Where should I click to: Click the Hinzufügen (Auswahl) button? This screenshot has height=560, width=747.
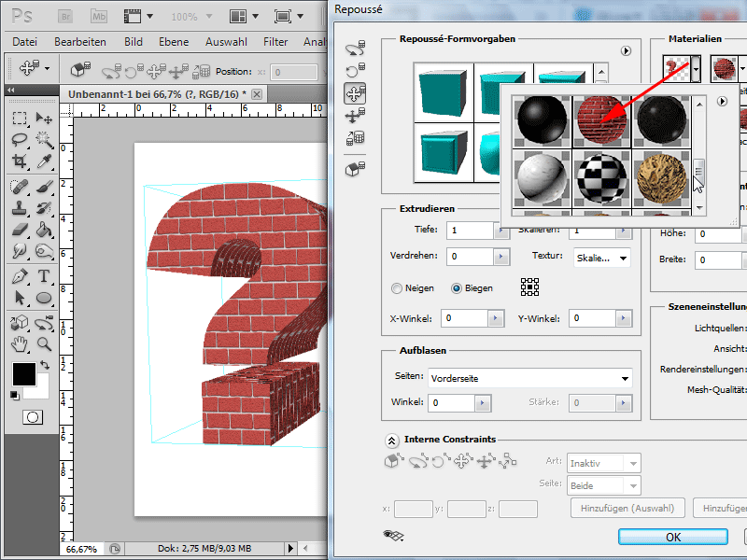tap(627, 508)
